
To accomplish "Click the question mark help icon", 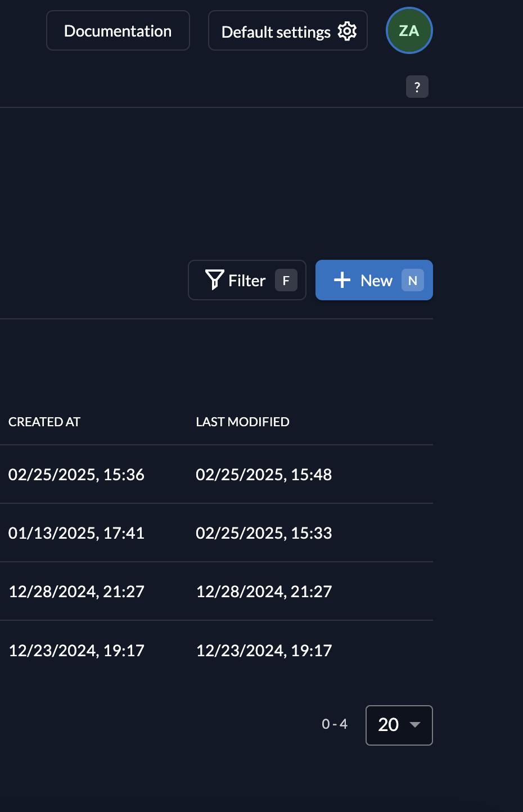I will click(417, 87).
